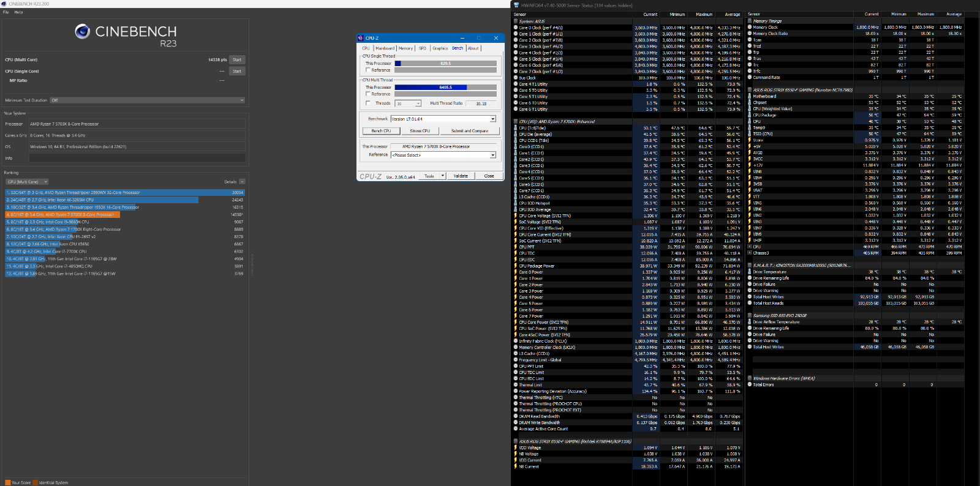
Task: Click the Tcas timing sensor icon
Action: tap(750, 40)
